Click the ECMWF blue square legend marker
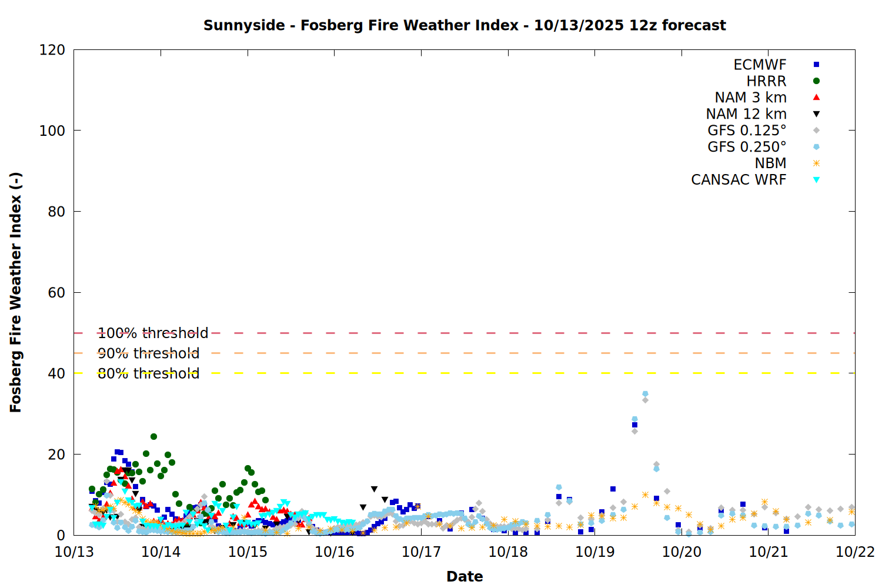This screenshot has width=882, height=588. point(816,65)
